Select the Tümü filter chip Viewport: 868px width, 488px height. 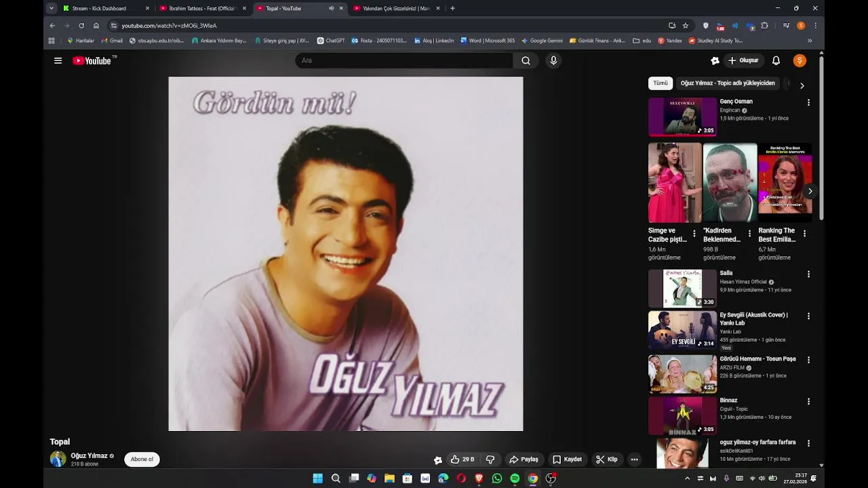[x=660, y=83]
